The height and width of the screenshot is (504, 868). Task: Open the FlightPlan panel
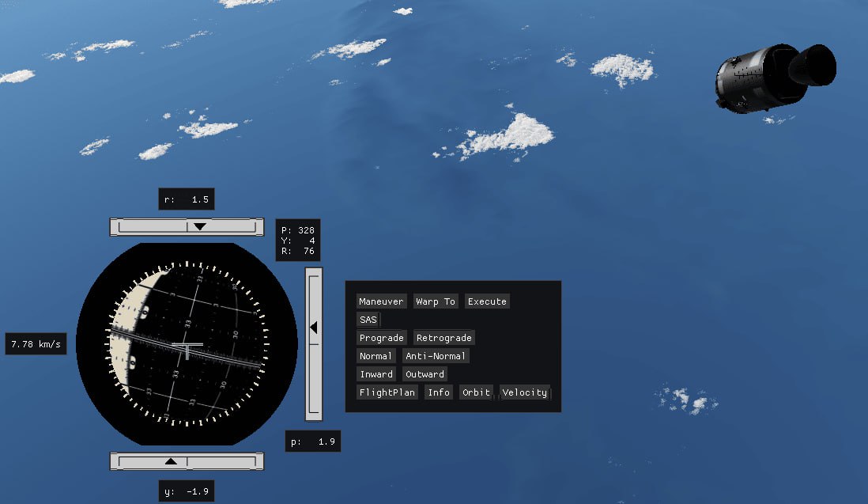click(x=387, y=392)
